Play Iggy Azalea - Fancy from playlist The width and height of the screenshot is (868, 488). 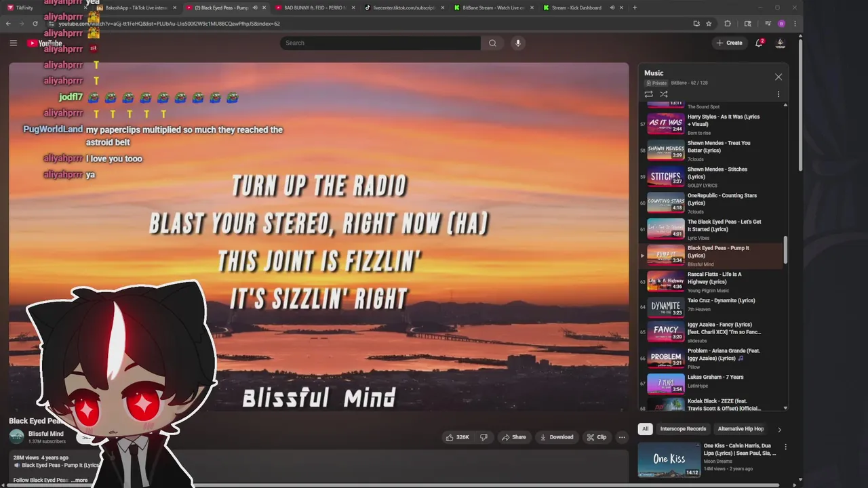(x=712, y=332)
